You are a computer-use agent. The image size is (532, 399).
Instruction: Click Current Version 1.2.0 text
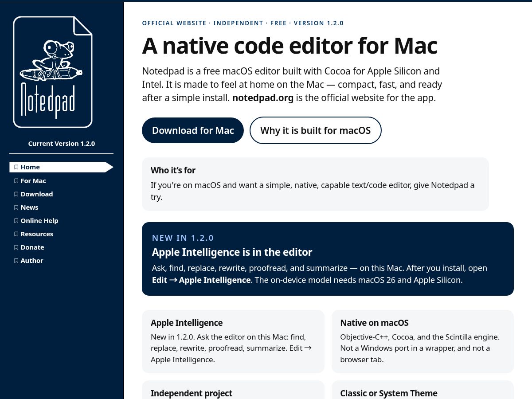pos(62,144)
